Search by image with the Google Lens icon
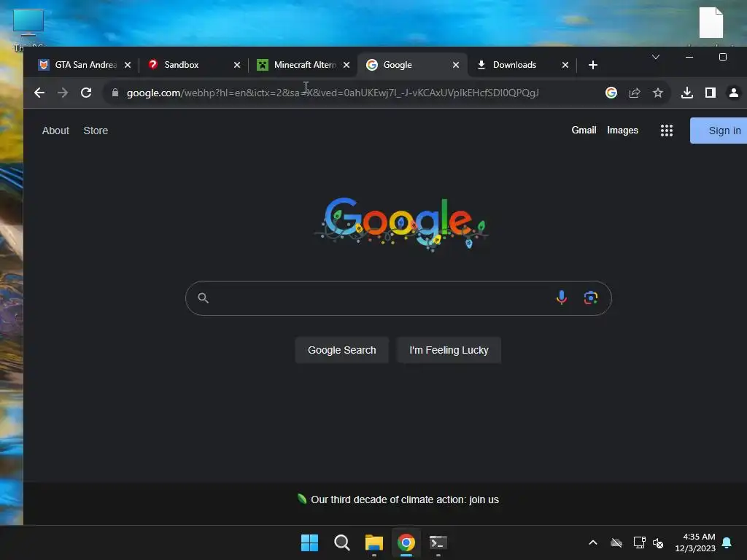 (591, 297)
